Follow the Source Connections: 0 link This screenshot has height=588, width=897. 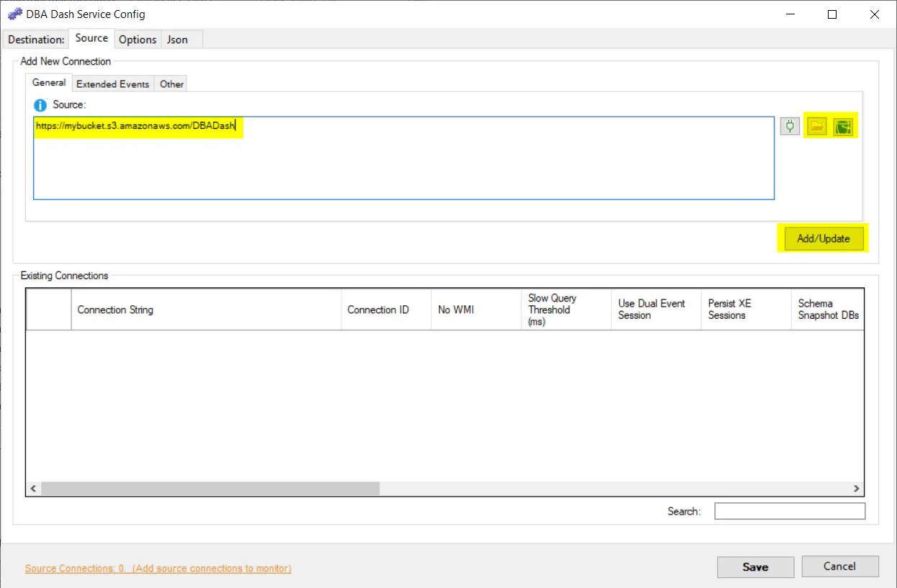pyautogui.click(x=158, y=569)
